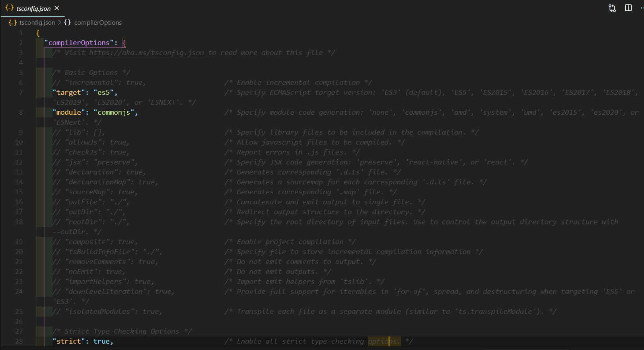Click the commented "noEmit" option
This screenshot has width=644, height=350.
pos(89,272)
